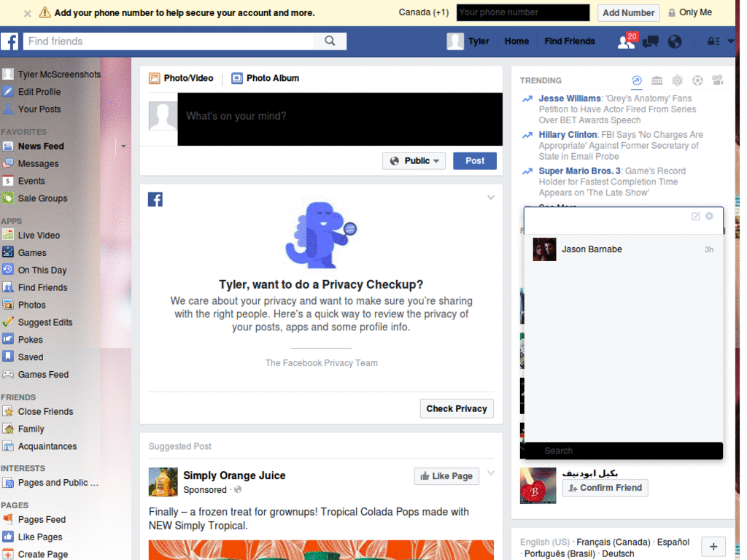Open Your Posts in sidebar
The width and height of the screenshot is (747, 560).
(x=31, y=109)
